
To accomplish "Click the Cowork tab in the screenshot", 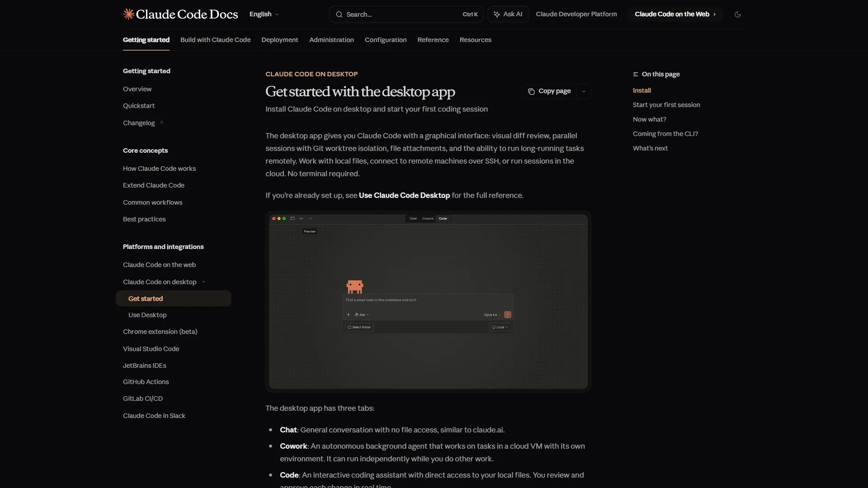I will pos(428,219).
